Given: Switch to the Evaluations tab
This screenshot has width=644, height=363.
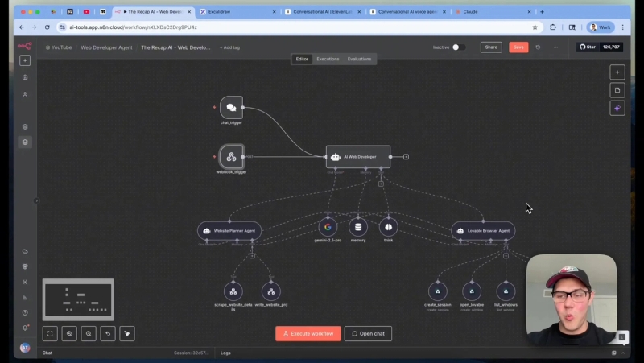Looking at the screenshot, I should (x=359, y=59).
